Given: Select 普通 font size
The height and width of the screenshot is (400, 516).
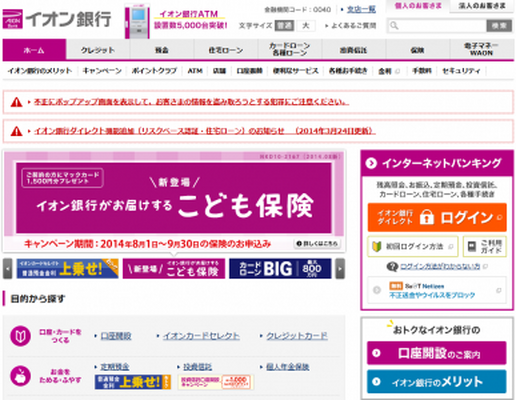Looking at the screenshot, I should pos(284,26).
